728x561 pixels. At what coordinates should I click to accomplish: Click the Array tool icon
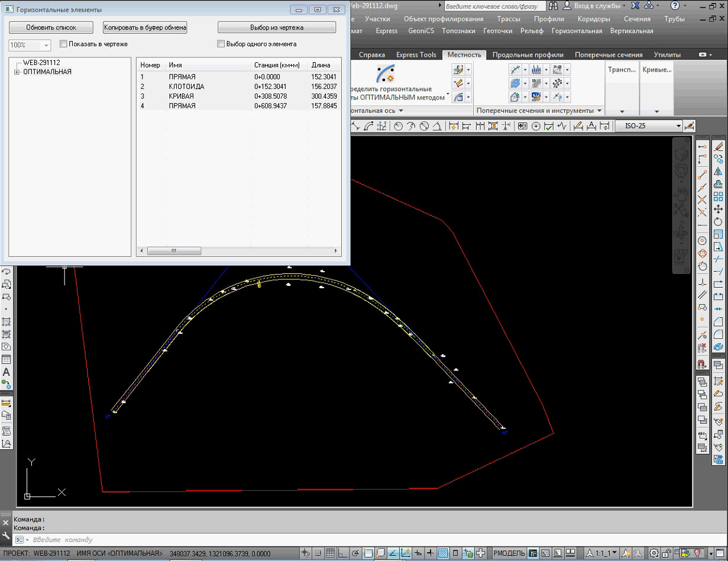click(719, 196)
